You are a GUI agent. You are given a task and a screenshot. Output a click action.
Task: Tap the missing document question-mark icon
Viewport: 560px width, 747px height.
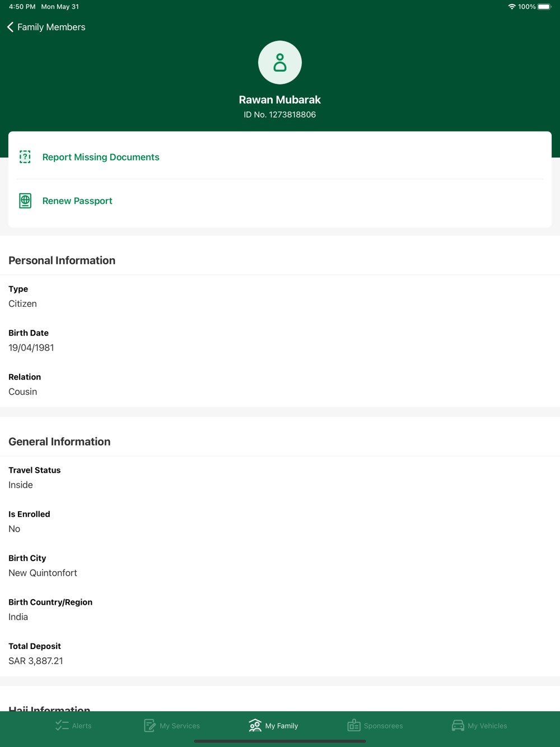click(25, 157)
